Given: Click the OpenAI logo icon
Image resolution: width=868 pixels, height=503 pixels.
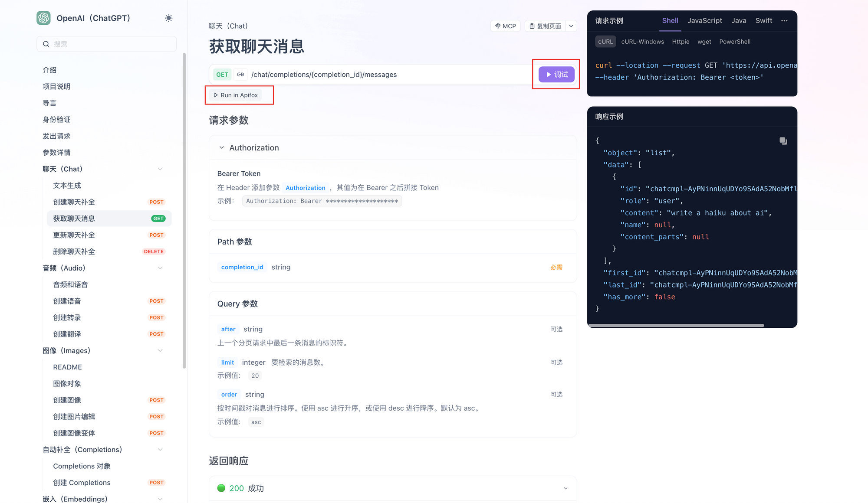Looking at the screenshot, I should point(43,18).
